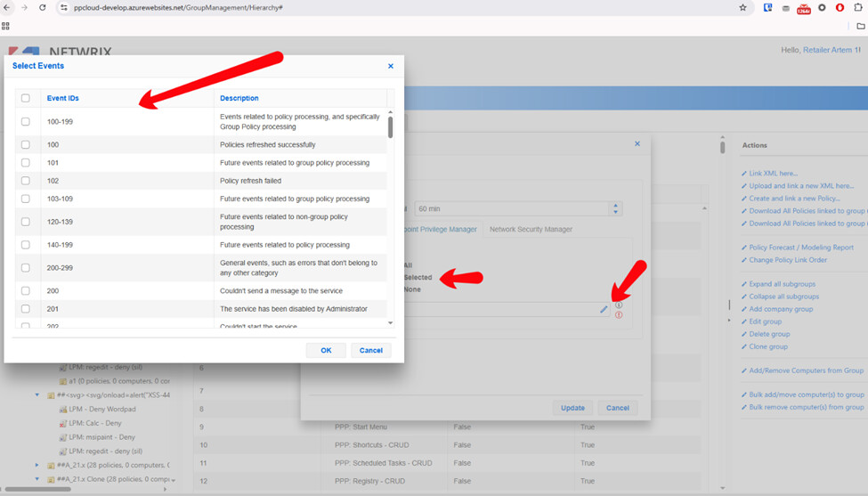Click the gray info icon above red warning

(619, 305)
